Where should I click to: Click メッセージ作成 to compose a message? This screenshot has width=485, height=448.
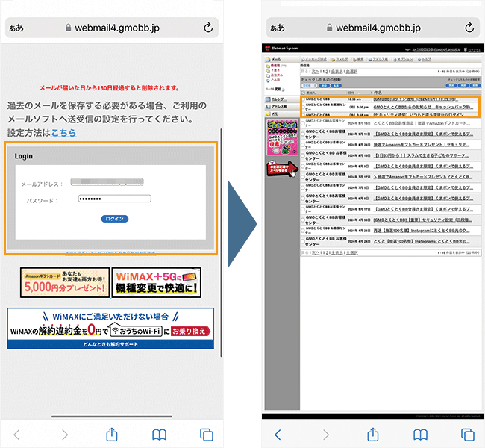[x=316, y=60]
